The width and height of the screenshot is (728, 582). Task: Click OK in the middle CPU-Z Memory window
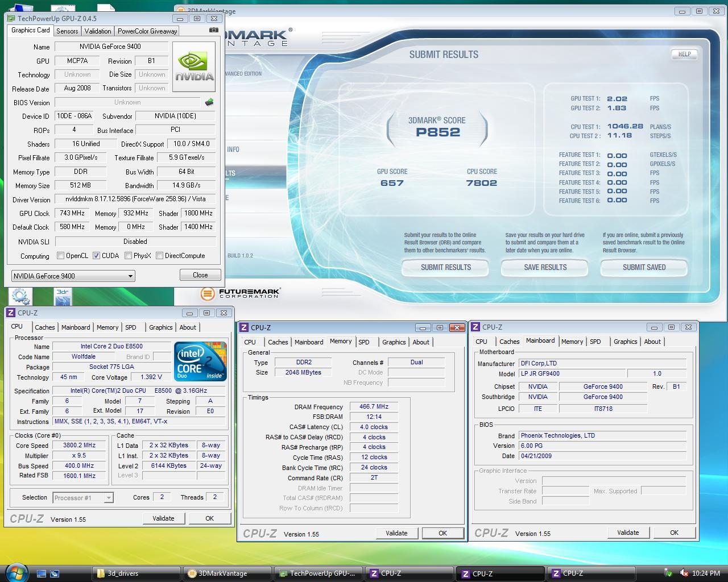pos(442,533)
